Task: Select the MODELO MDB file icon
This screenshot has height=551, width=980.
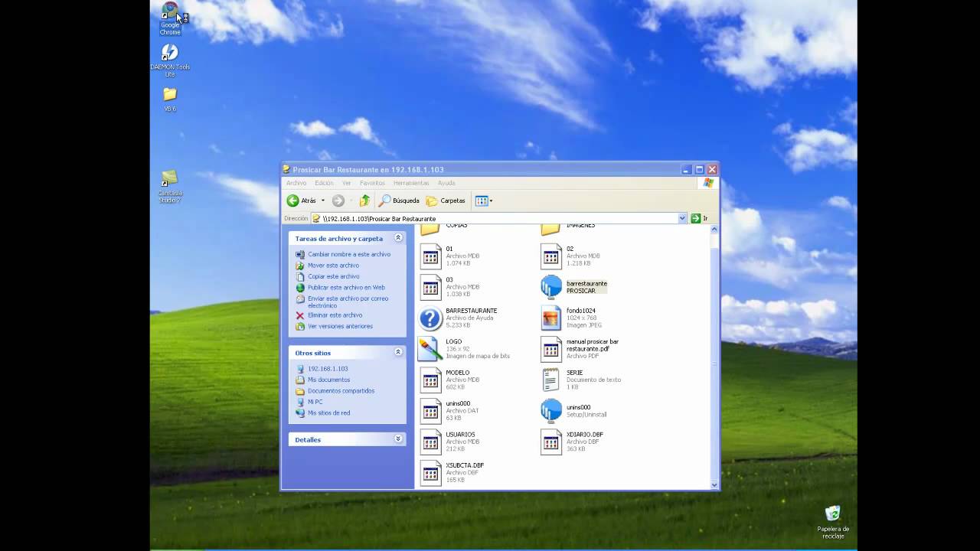Action: point(431,380)
